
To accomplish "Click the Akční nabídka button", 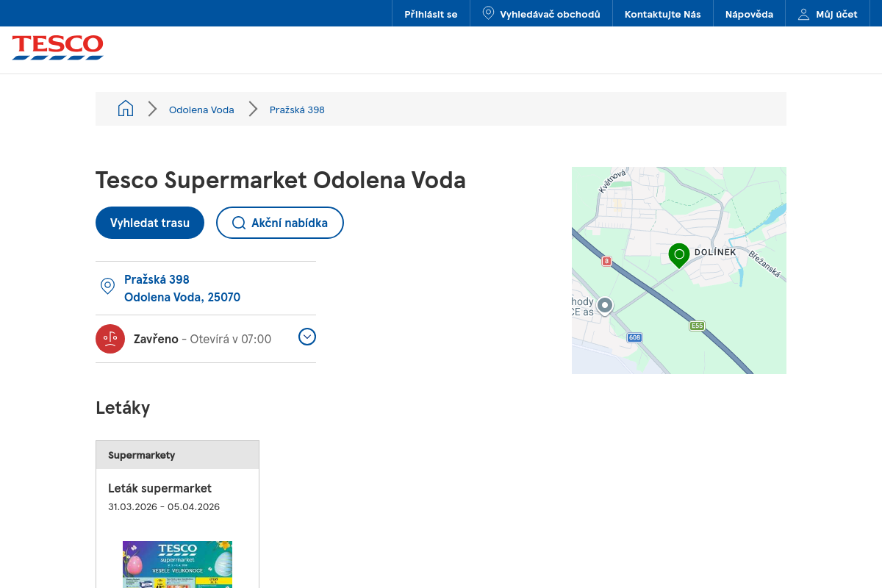I will (x=279, y=223).
